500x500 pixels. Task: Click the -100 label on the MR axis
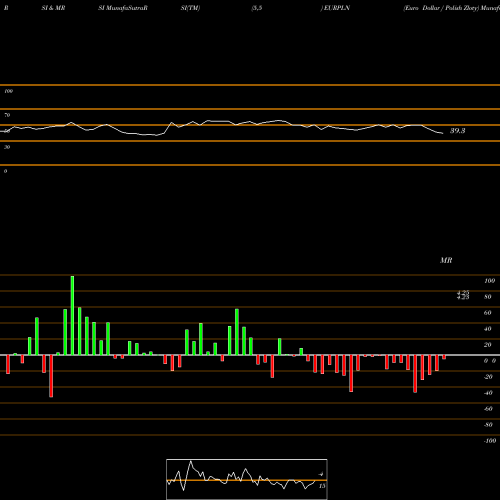click(490, 441)
